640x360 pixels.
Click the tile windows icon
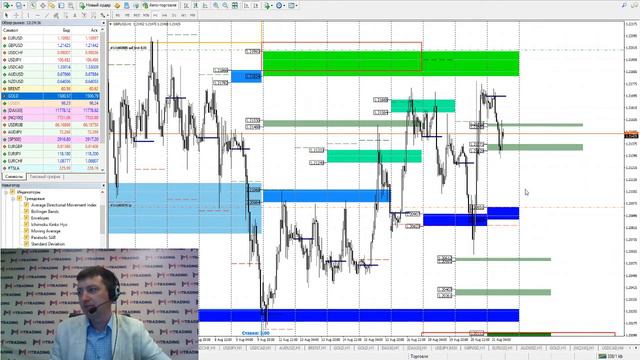tap(235, 6)
